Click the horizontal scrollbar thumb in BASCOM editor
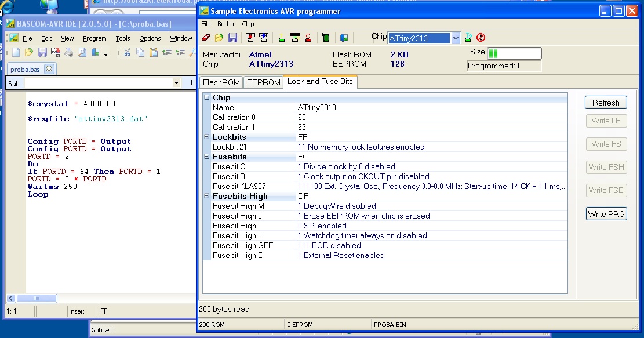Viewport: 644px width, 338px height. [x=37, y=298]
